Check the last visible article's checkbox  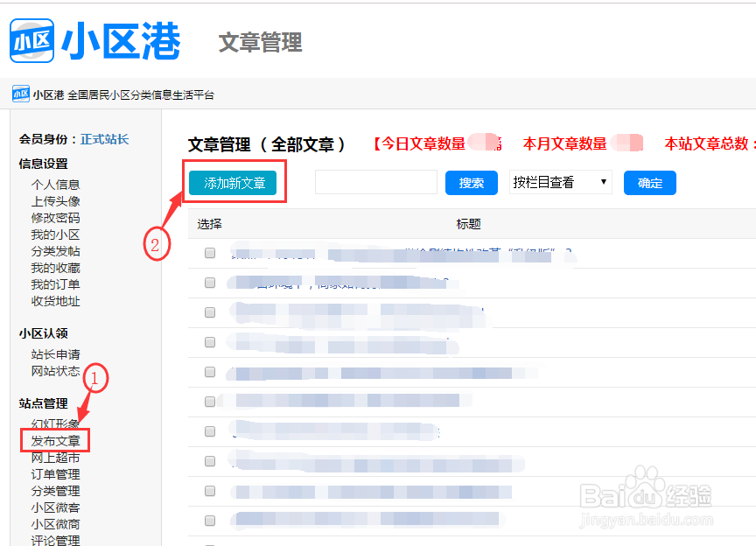pyautogui.click(x=209, y=521)
